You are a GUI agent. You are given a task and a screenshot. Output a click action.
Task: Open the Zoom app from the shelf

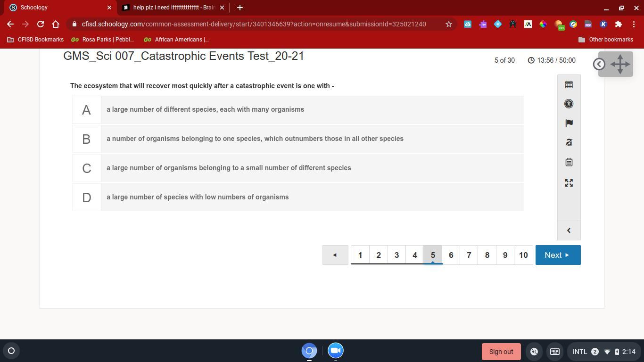tap(336, 351)
